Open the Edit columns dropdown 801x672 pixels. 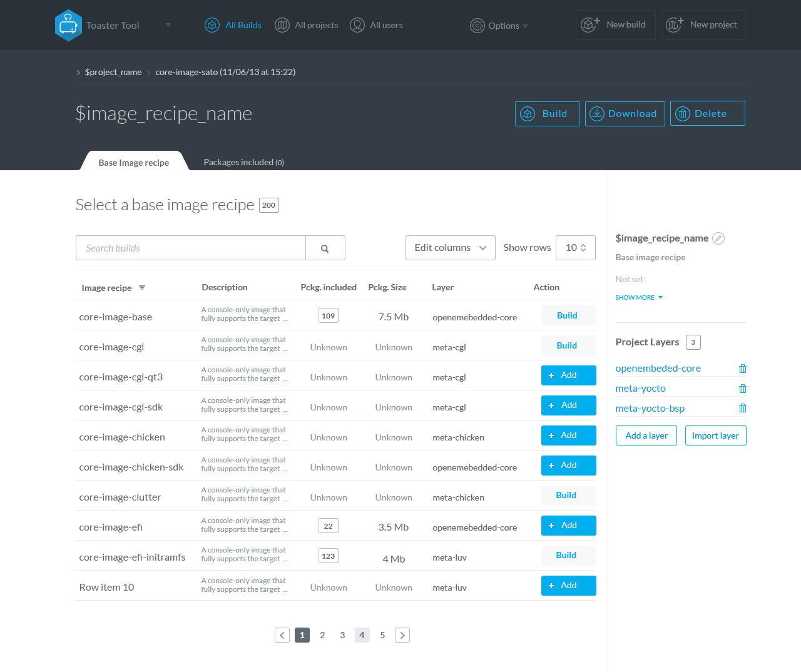(450, 248)
